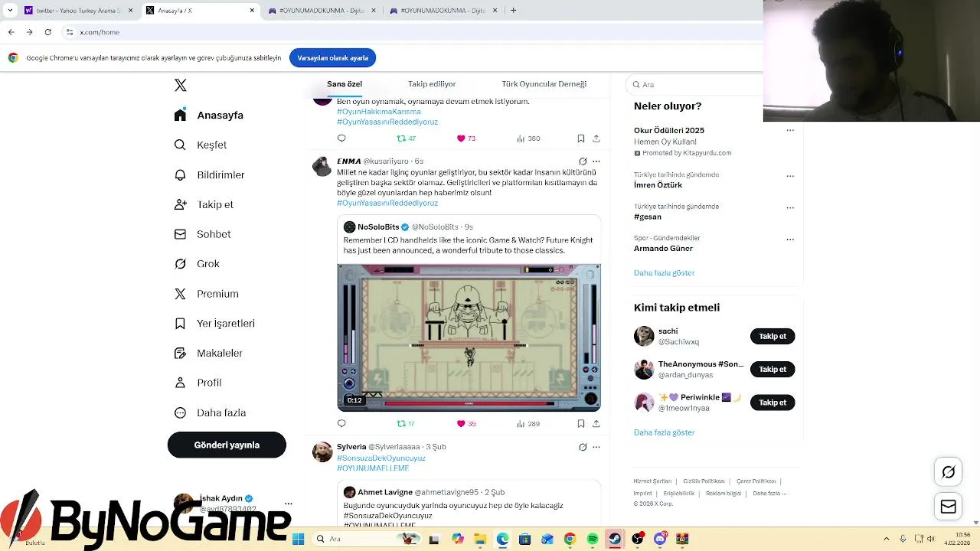980x551 pixels.
Task: Open Discord from the taskbar
Action: (x=660, y=539)
